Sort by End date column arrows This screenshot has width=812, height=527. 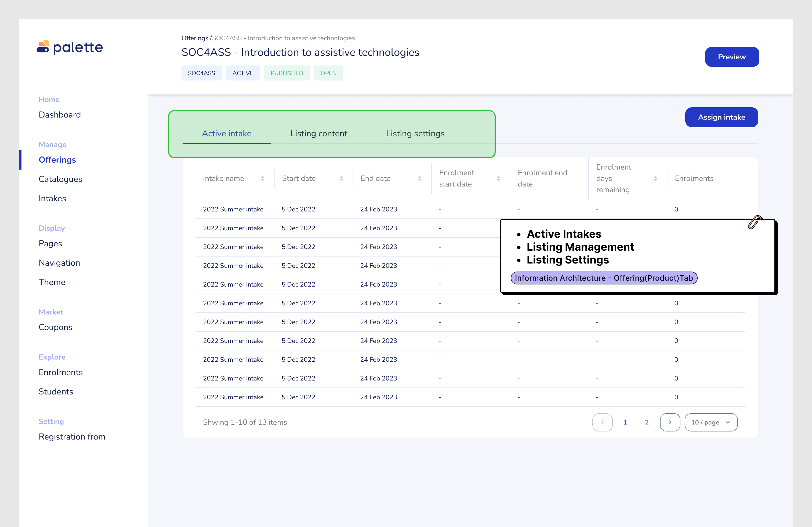[x=420, y=179]
